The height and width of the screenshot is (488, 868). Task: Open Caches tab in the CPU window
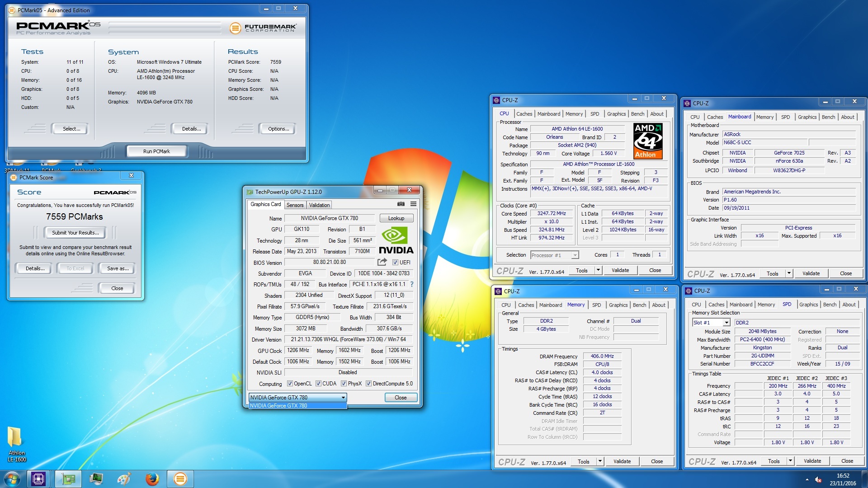tap(524, 114)
